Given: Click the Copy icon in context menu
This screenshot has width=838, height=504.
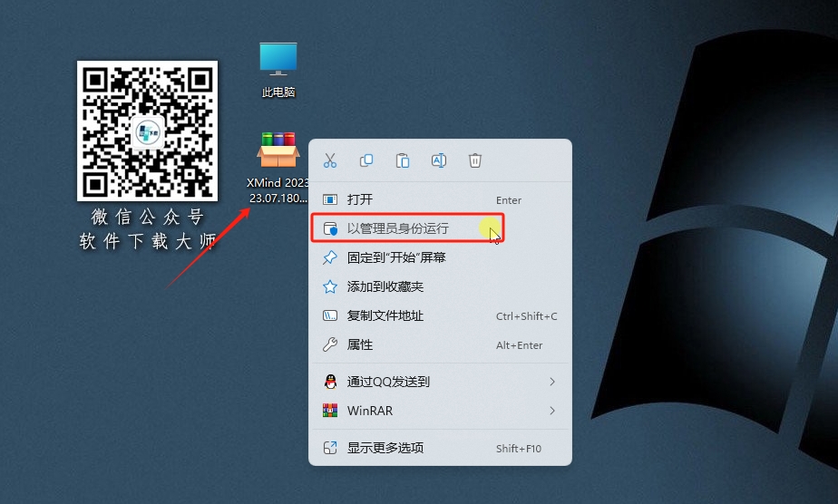Looking at the screenshot, I should coord(366,160).
